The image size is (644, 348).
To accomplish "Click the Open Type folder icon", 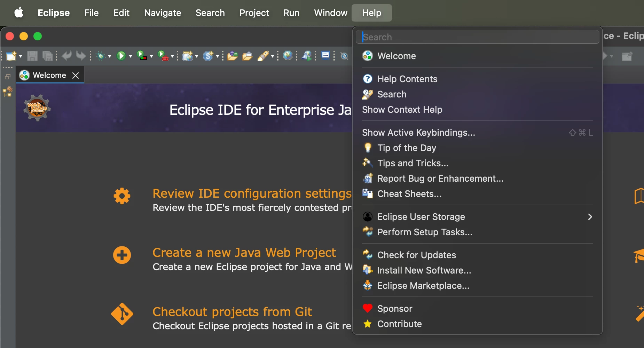I will [232, 56].
